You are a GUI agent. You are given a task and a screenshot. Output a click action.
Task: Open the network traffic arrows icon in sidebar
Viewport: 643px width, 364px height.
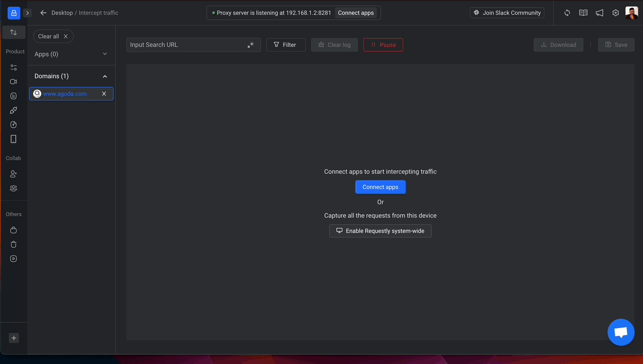[13, 32]
